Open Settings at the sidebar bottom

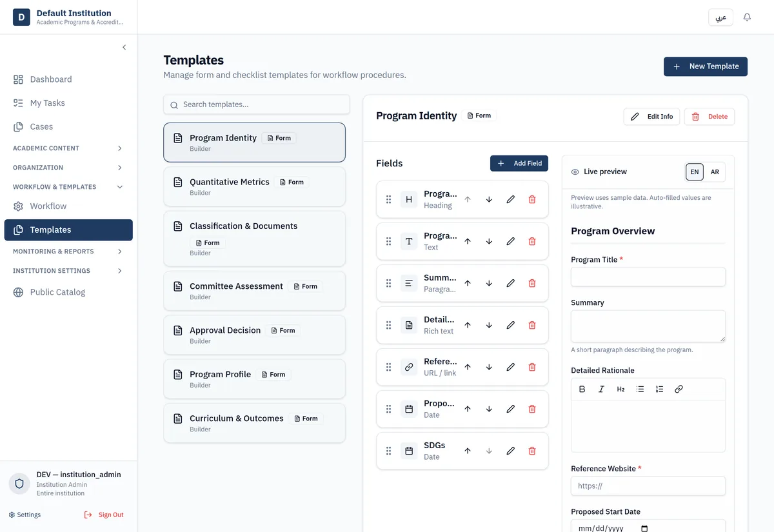click(25, 515)
